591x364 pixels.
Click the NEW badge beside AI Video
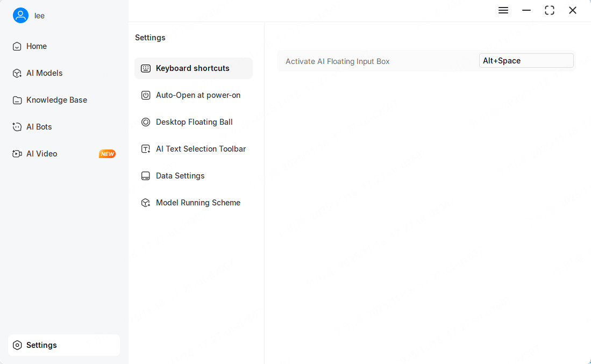coord(107,154)
